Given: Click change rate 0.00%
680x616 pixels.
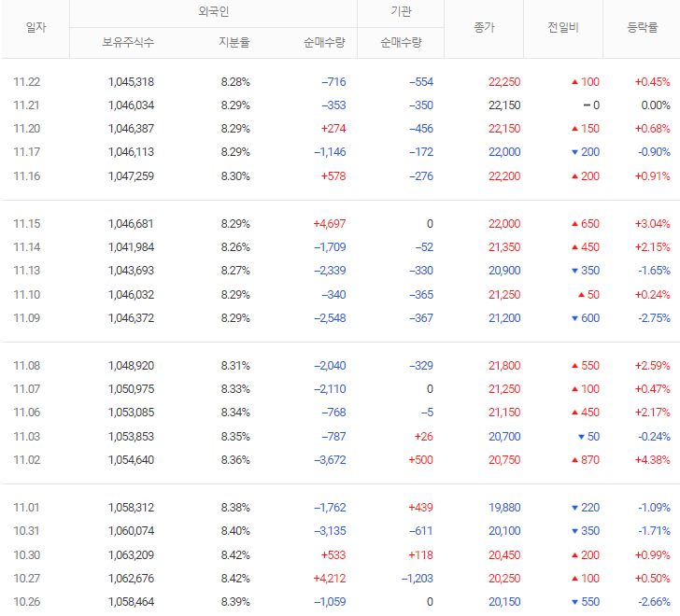Looking at the screenshot, I should point(656,105).
